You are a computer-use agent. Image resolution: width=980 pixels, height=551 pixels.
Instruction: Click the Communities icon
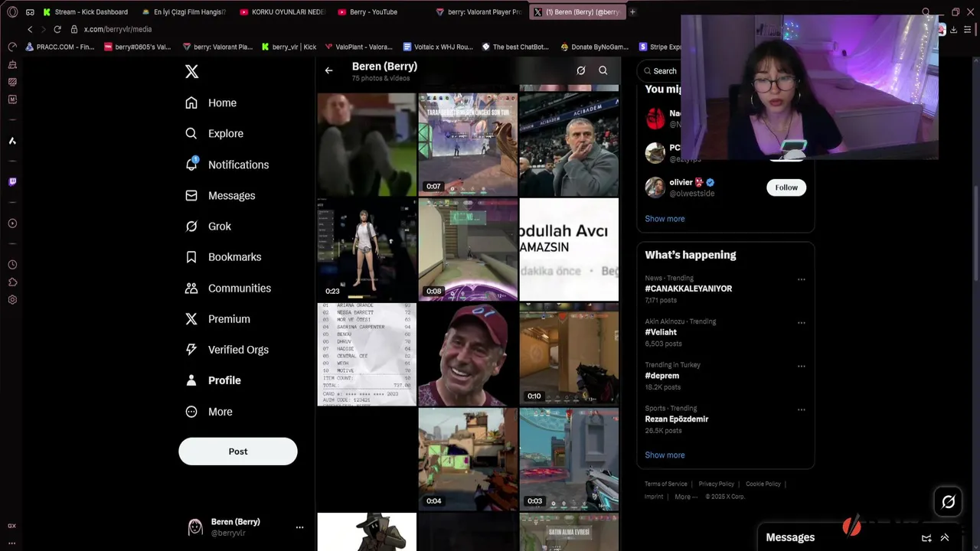[191, 288]
